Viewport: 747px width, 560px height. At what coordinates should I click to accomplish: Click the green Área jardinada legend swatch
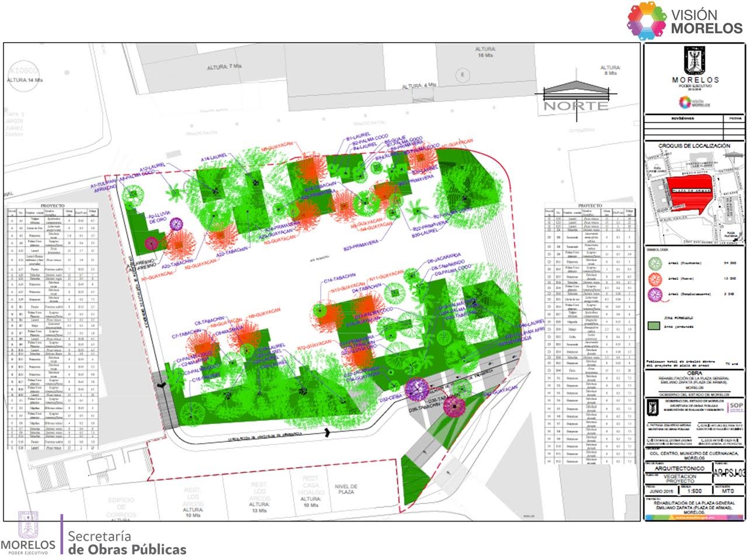pos(655,326)
